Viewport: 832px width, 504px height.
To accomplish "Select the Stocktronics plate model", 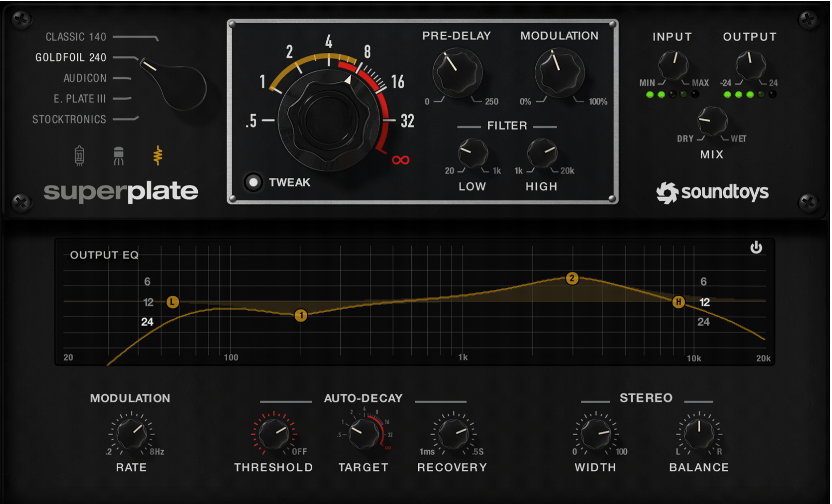I will click(69, 119).
